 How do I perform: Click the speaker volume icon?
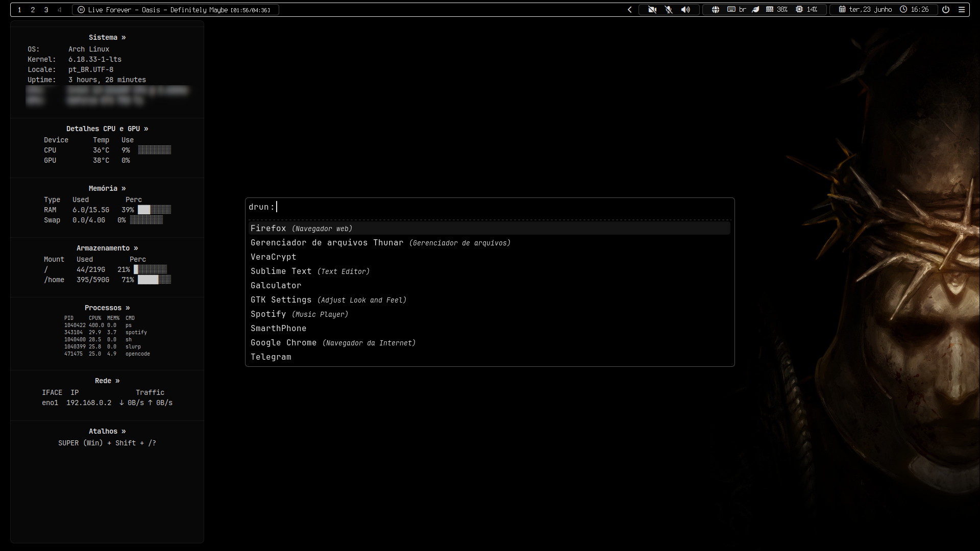685,10
